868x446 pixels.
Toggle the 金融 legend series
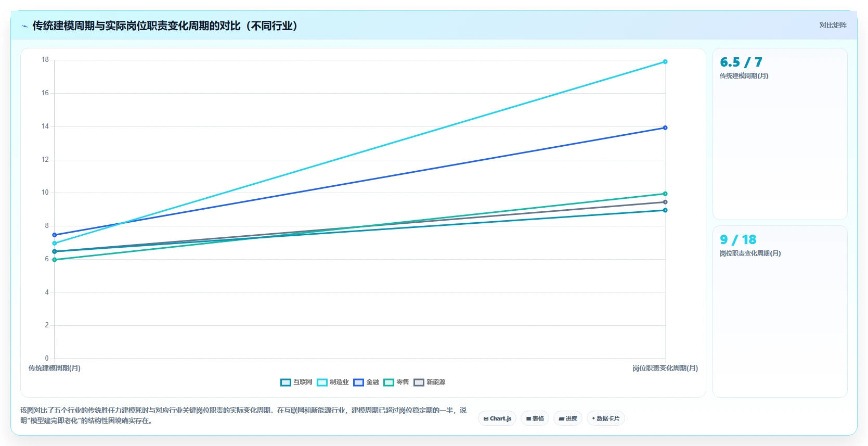(x=366, y=382)
